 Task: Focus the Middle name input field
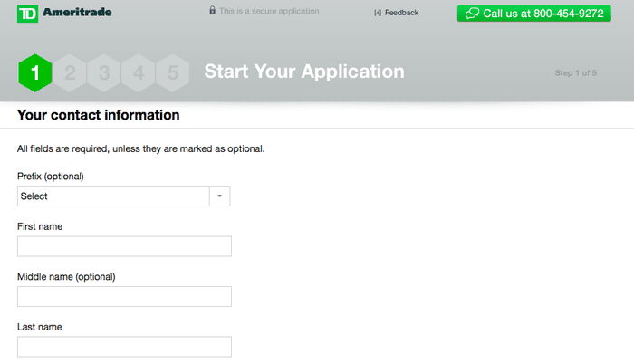(125, 296)
